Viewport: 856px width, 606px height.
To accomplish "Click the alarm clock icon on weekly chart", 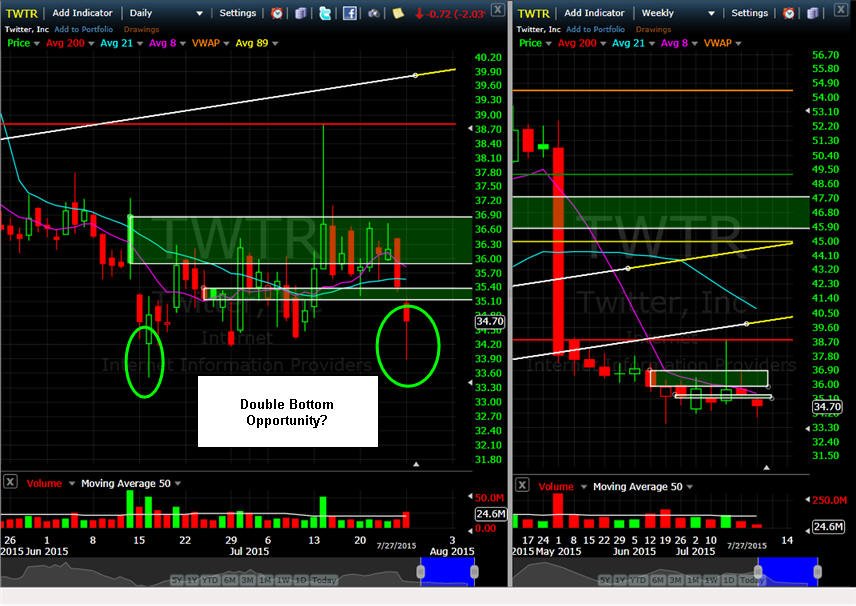I will click(x=789, y=13).
